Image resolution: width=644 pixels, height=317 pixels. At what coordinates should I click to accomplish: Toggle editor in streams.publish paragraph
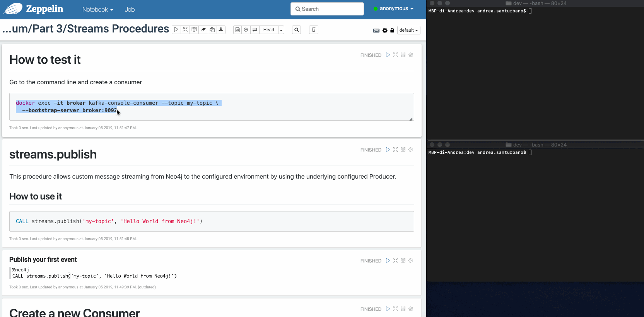(395, 150)
